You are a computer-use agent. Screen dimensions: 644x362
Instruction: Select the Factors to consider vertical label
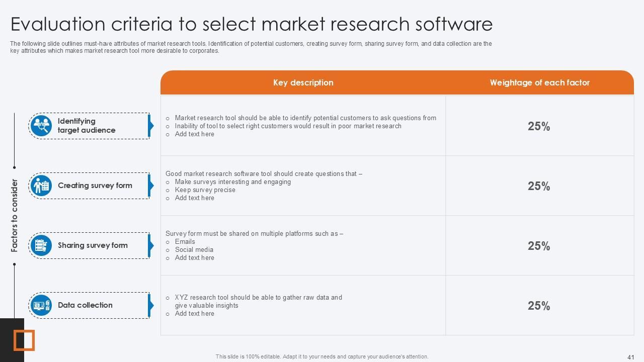click(x=15, y=215)
